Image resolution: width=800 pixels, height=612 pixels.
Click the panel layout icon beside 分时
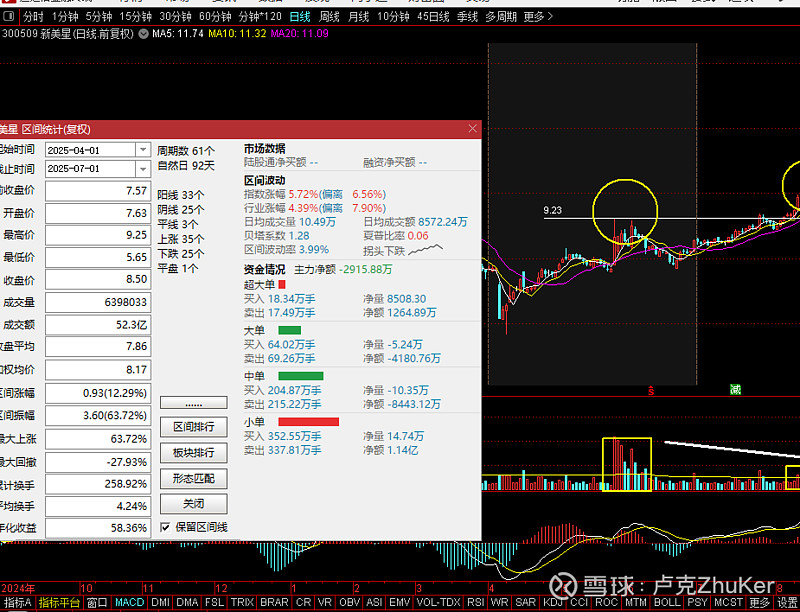(x=9, y=17)
